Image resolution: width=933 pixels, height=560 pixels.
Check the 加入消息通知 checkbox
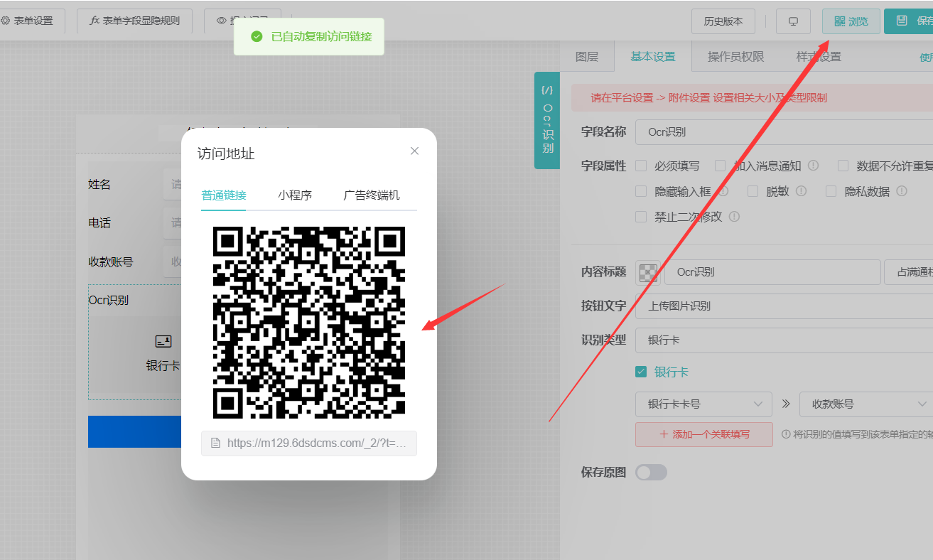click(x=720, y=166)
